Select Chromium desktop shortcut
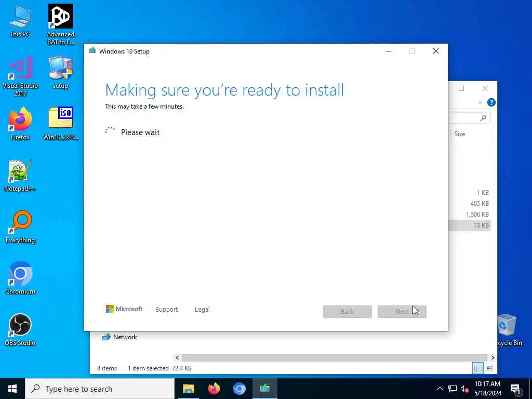The height and width of the screenshot is (399, 532). pyautogui.click(x=20, y=278)
